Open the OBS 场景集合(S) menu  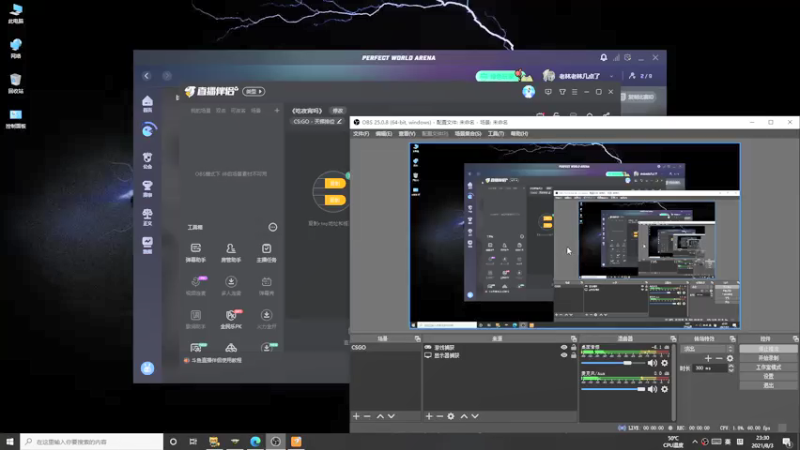(x=468, y=134)
